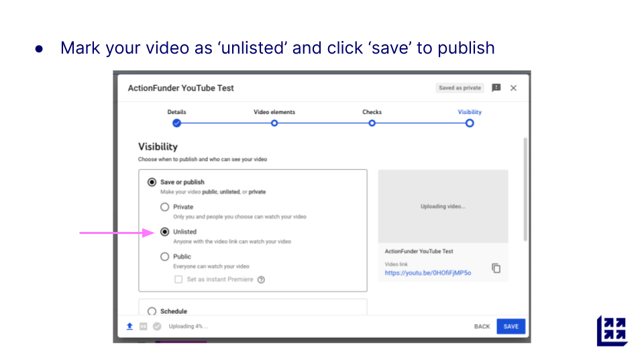Click the Video link label

pos(396,264)
